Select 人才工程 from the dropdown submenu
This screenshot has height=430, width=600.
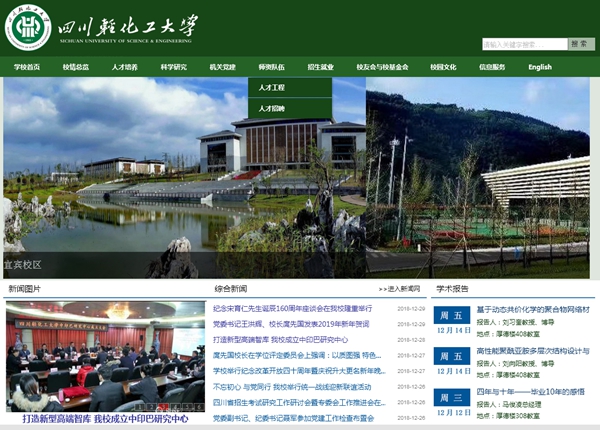tap(272, 88)
